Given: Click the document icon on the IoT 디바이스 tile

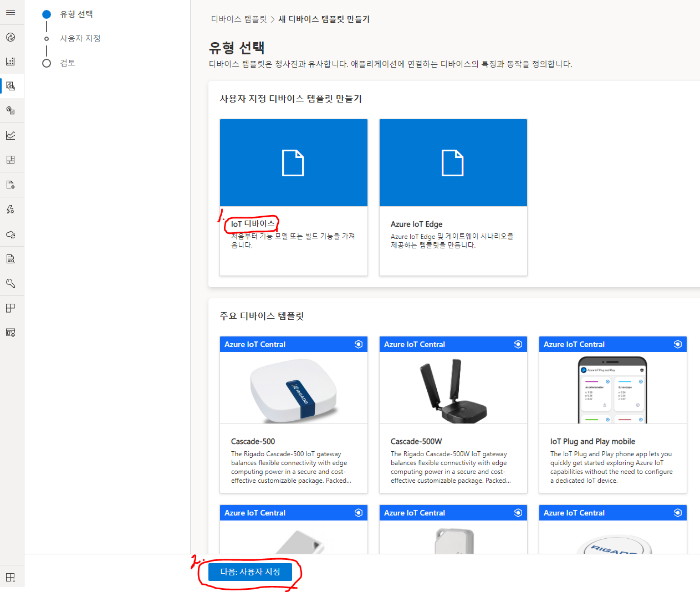Looking at the screenshot, I should tap(293, 163).
